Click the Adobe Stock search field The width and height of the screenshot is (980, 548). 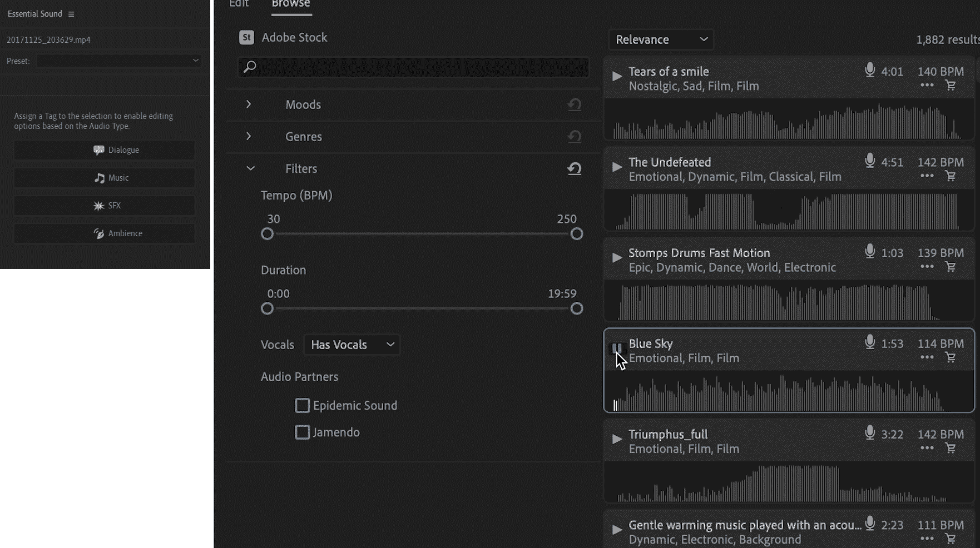click(x=413, y=67)
